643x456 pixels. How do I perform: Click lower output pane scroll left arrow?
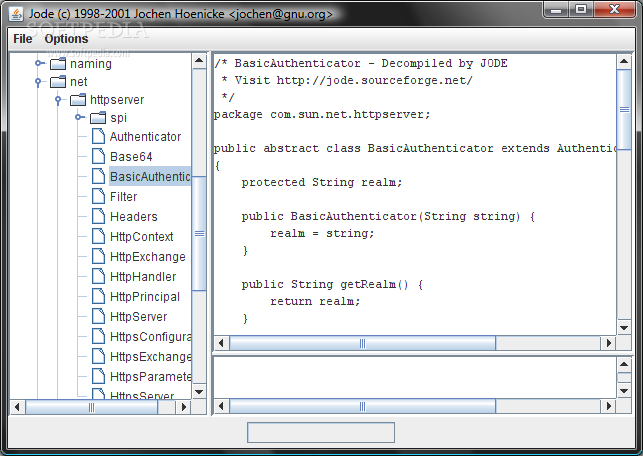click(221, 406)
